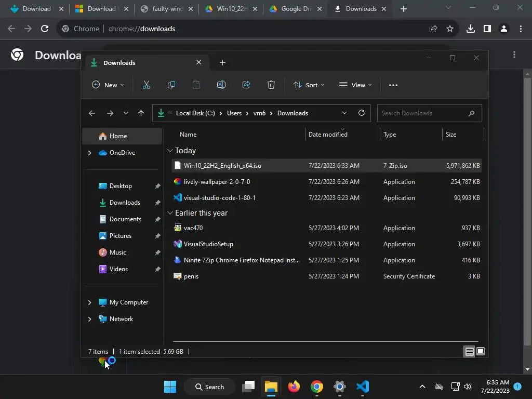
Task: Switch to details view icon in status bar
Action: pos(469,352)
